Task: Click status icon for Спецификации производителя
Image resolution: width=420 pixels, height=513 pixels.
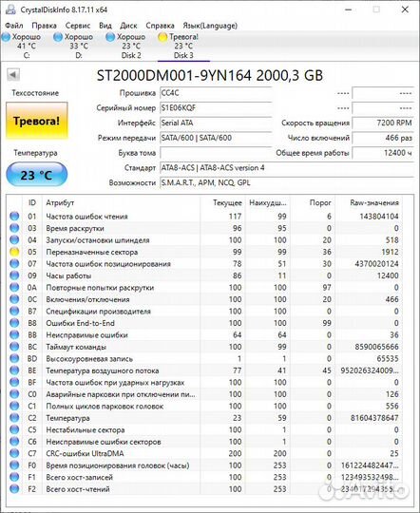Action: coord(14,311)
